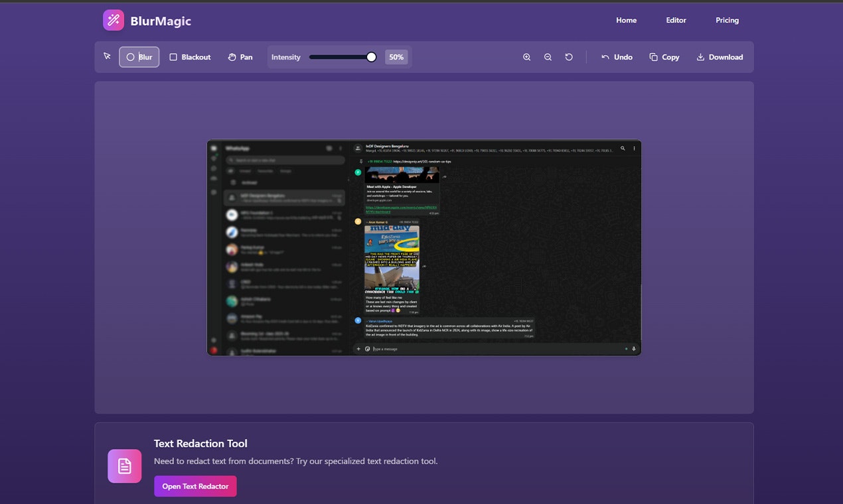Select the Pan hand tool
This screenshot has width=843, height=504.
[240, 57]
